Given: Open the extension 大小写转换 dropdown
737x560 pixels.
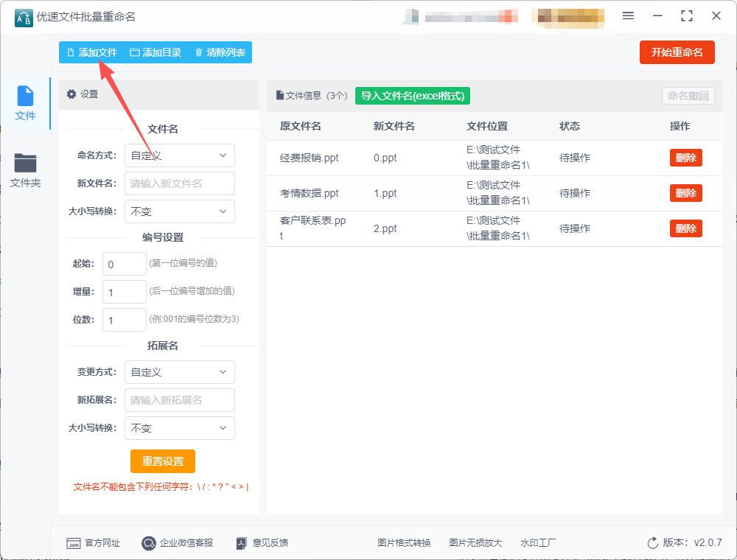Looking at the screenshot, I should (x=180, y=428).
